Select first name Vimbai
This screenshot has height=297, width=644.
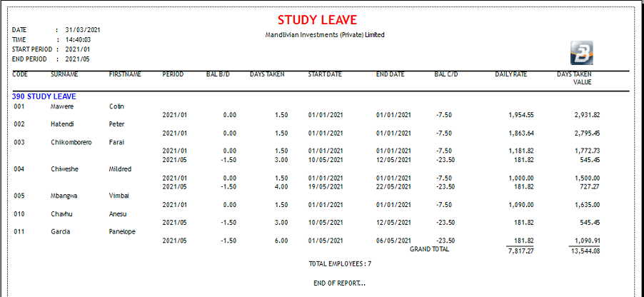119,196
